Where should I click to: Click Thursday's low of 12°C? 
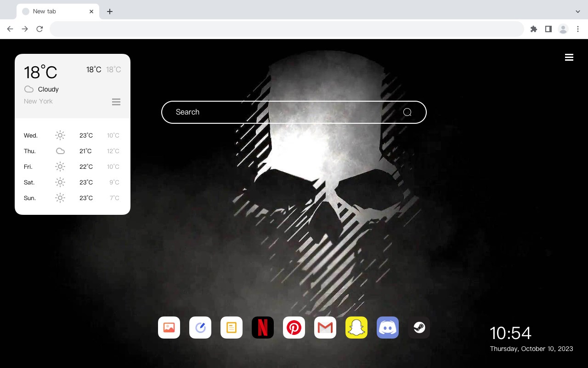tap(113, 151)
